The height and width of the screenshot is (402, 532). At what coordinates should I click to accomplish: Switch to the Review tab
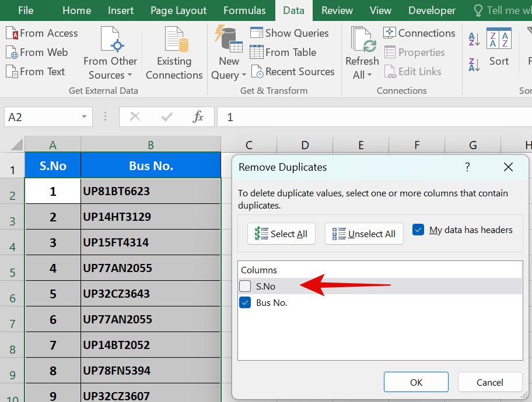pyautogui.click(x=337, y=10)
